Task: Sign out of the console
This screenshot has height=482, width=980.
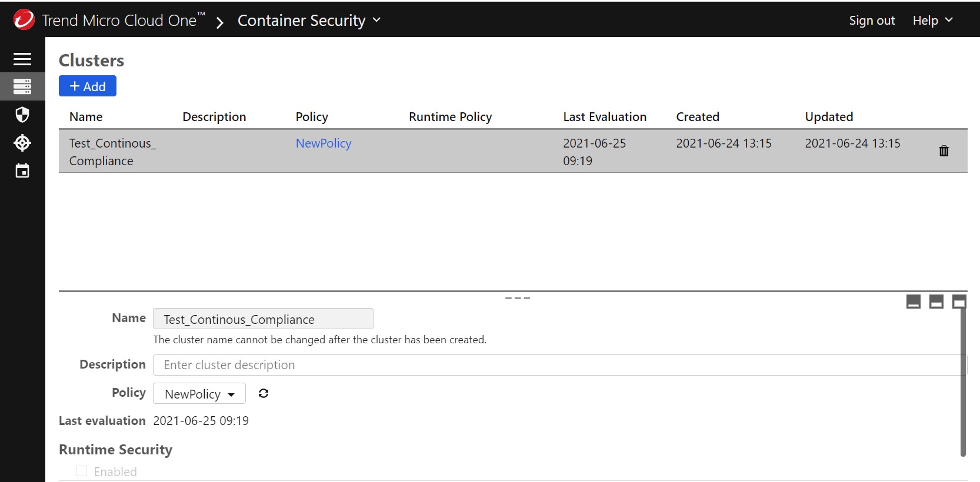Action: click(x=872, y=21)
